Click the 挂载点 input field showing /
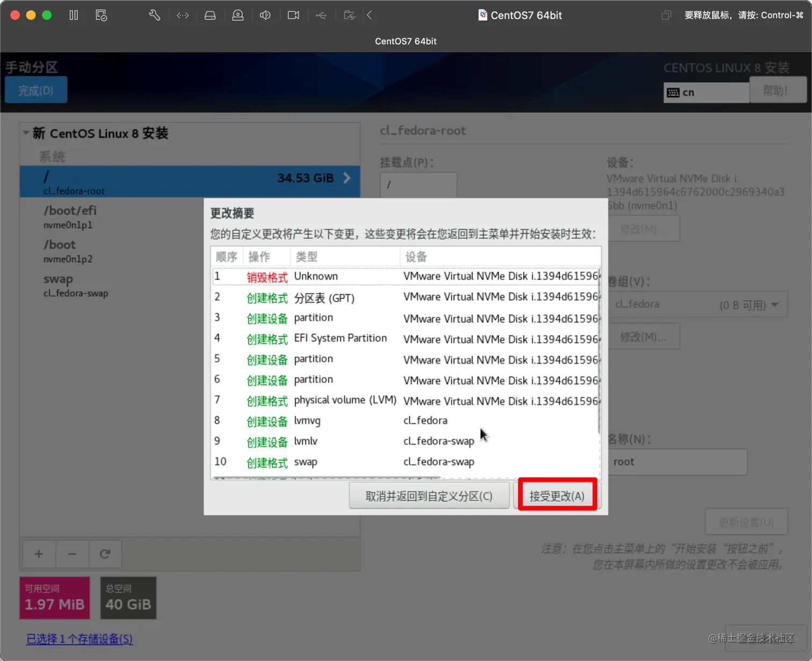The image size is (812, 661). tap(418, 185)
